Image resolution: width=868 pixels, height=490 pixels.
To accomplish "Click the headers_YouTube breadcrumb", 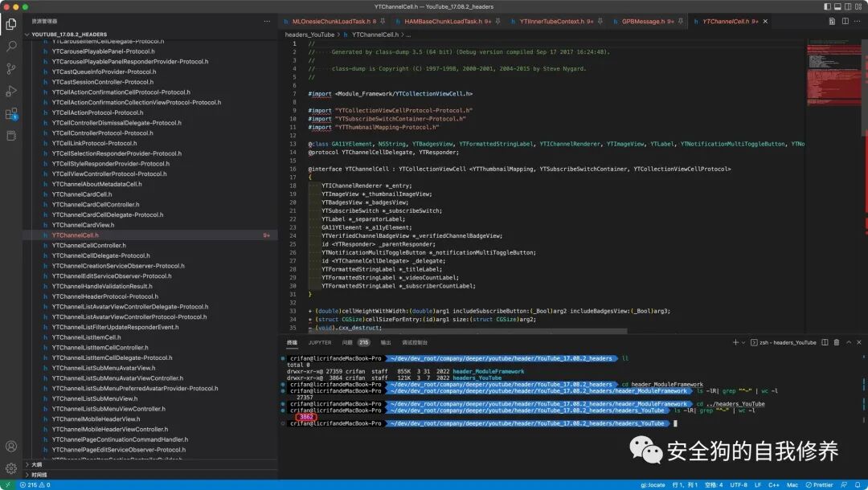I will [309, 35].
